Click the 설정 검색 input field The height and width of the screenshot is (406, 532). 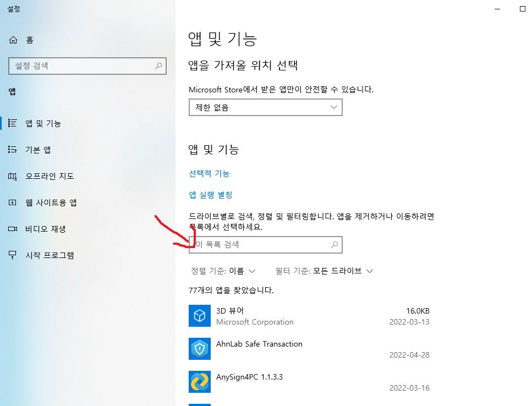pos(83,66)
